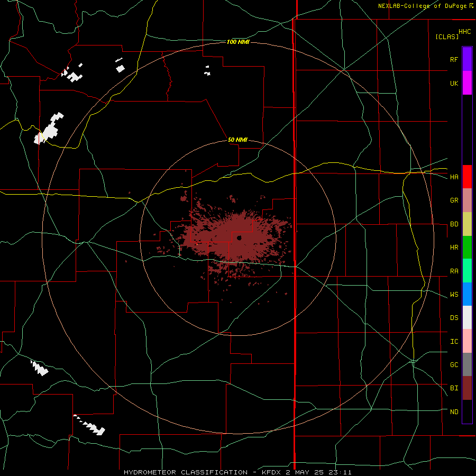The width and height of the screenshot is (476, 476).
Task: Click the HR legend label
Action: tap(454, 248)
